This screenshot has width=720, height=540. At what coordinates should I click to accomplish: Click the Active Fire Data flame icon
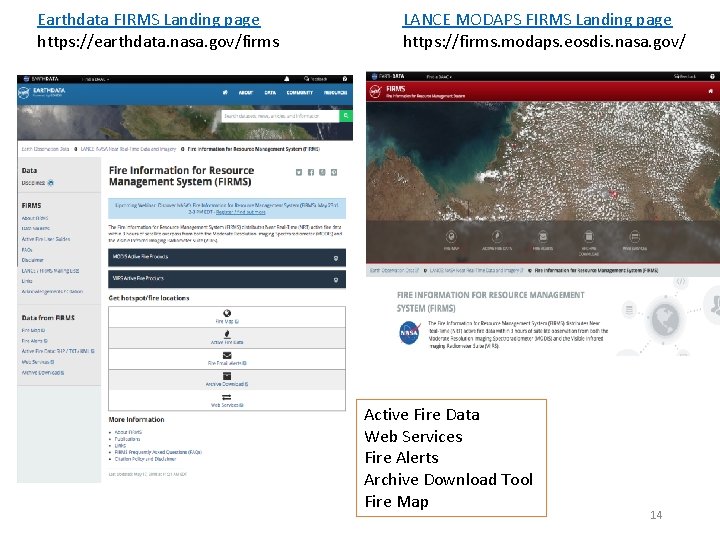click(227, 334)
